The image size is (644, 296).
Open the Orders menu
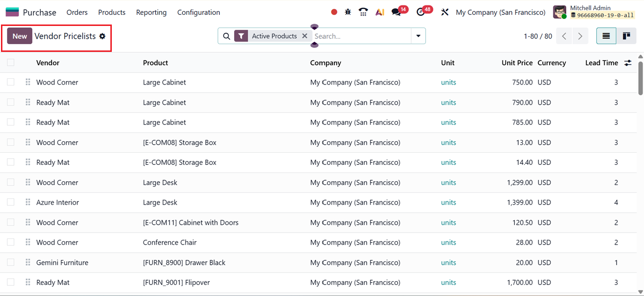(77, 12)
